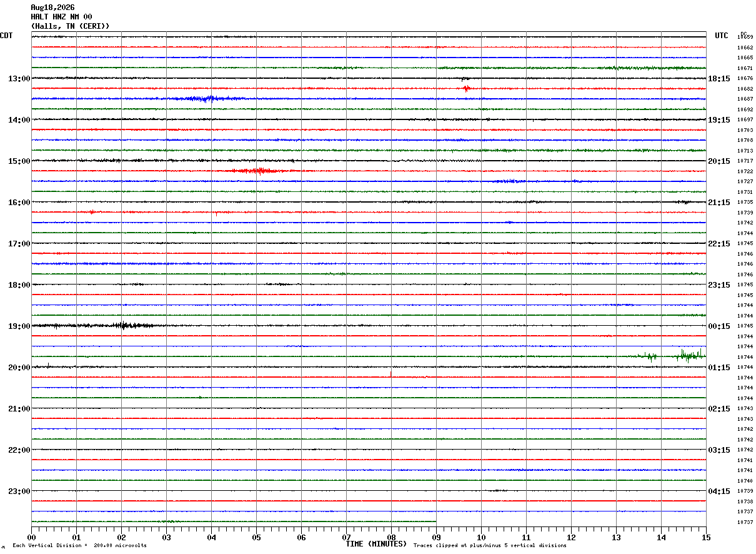756x554 pixels.
Task: Click the 00 minute tick on x-axis
Action: click(x=31, y=537)
